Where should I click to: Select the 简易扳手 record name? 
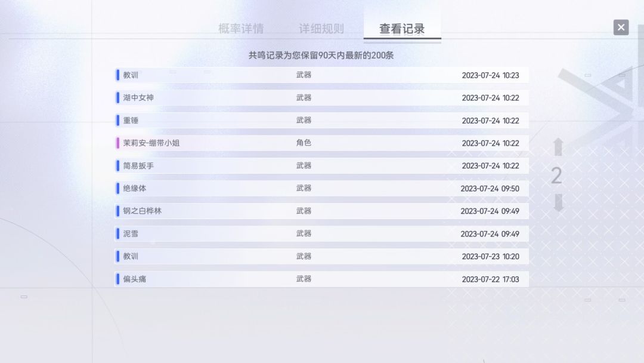[138, 165]
